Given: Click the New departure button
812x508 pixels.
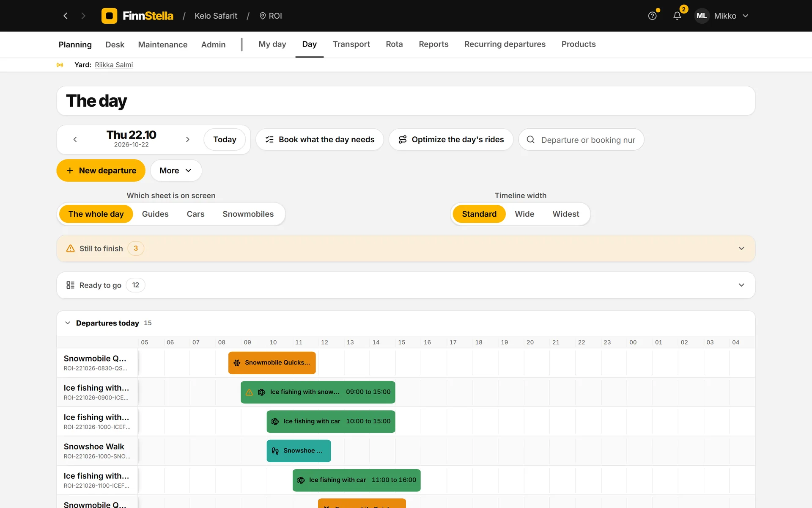Looking at the screenshot, I should point(101,171).
